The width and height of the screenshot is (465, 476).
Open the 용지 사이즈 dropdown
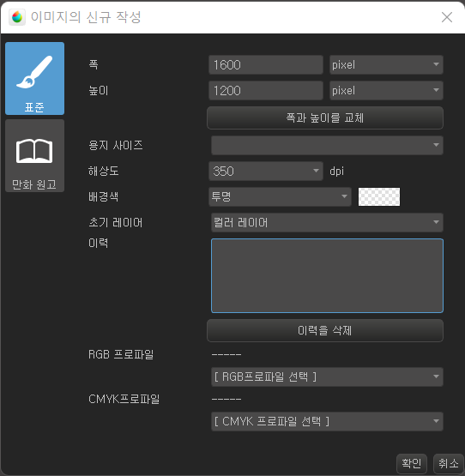click(327, 145)
